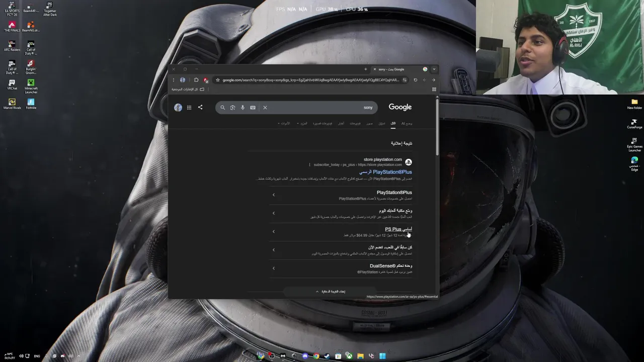Click the store.playstation.com site name

(383, 159)
